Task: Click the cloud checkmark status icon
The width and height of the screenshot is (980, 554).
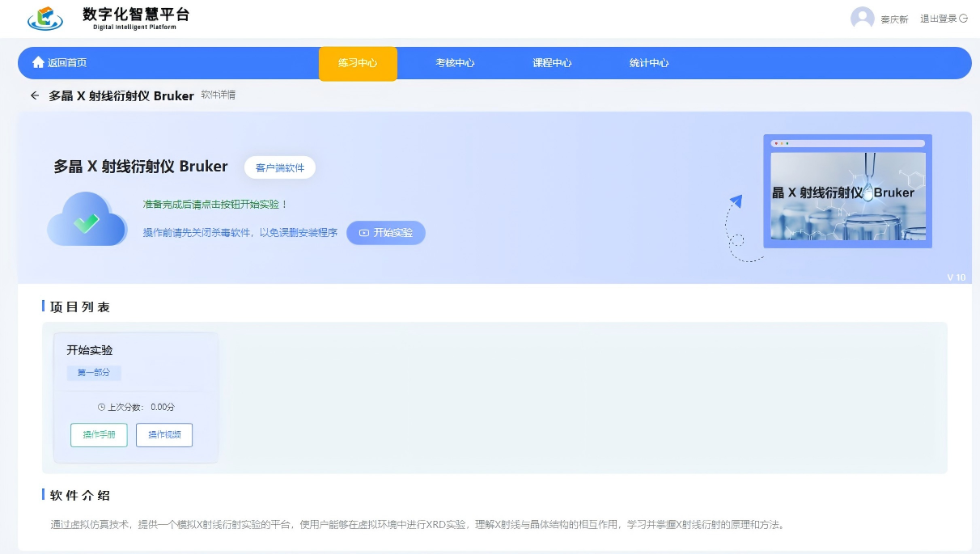Action: (87, 219)
